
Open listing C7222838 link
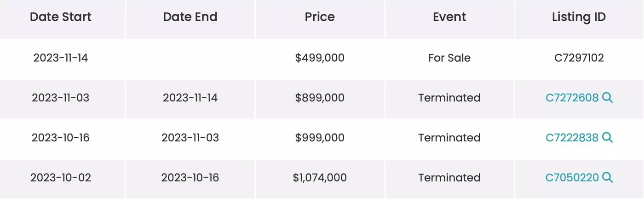tap(572, 137)
